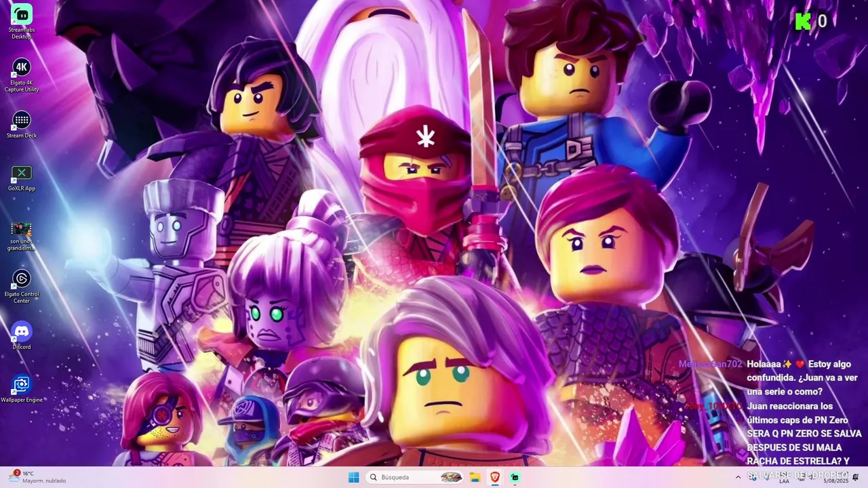Open the Stream Deck desktop shortcut
The image size is (868, 488).
(x=22, y=125)
